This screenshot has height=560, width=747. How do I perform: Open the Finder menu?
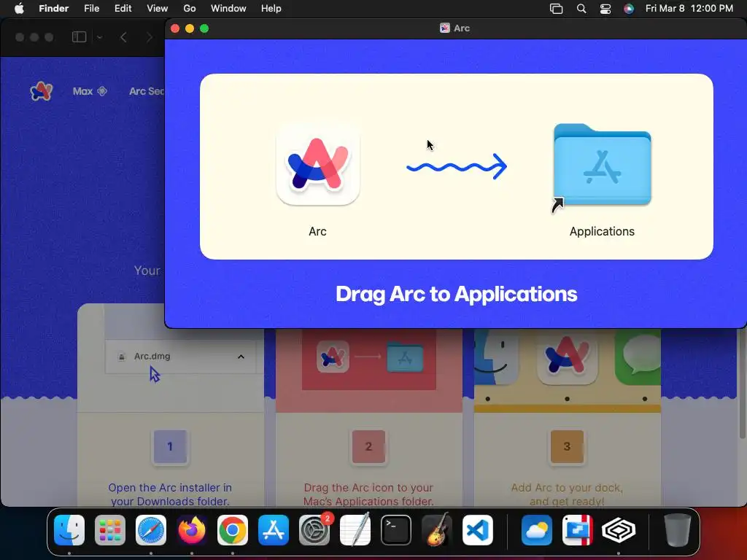54,8
